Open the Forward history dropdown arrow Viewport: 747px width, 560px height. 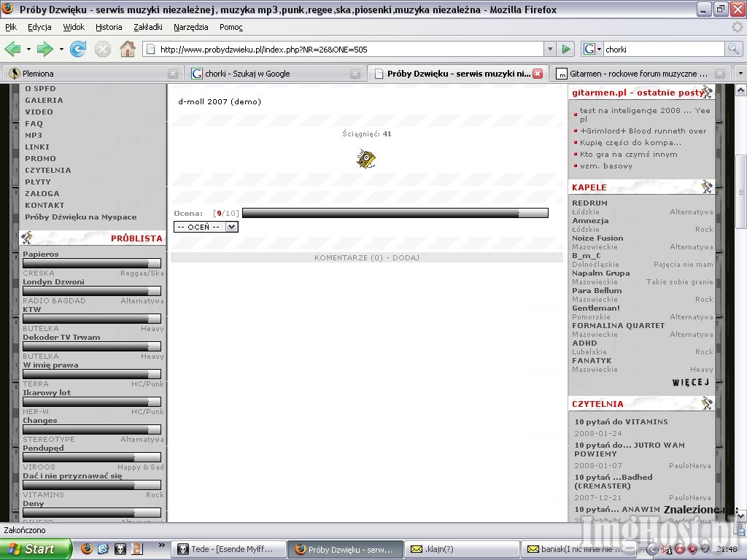[x=61, y=49]
